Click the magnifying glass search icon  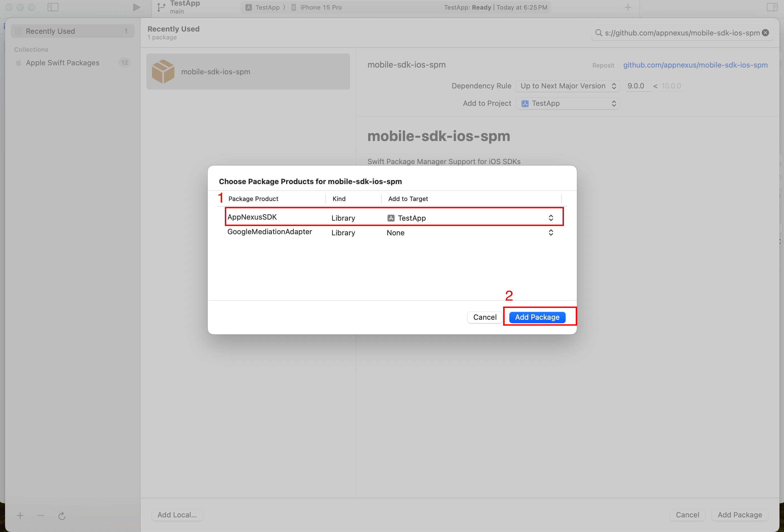tap(599, 33)
